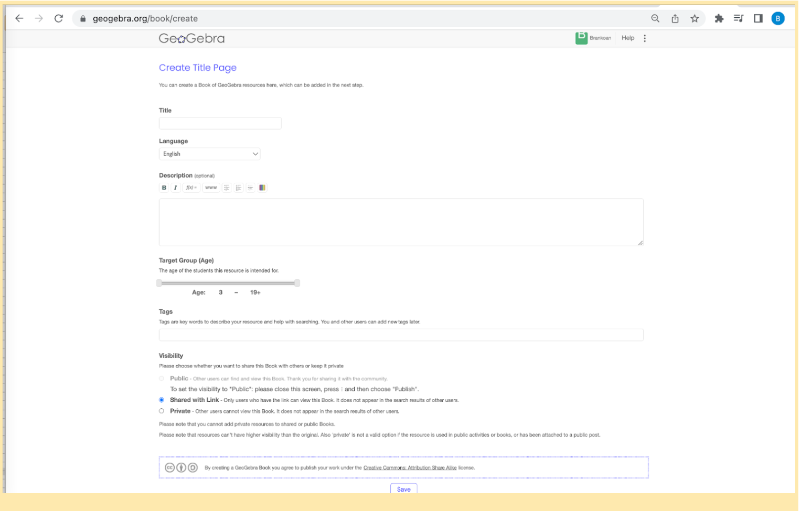Click the www link insert button
Screen dimensions: 800x511
(211, 188)
